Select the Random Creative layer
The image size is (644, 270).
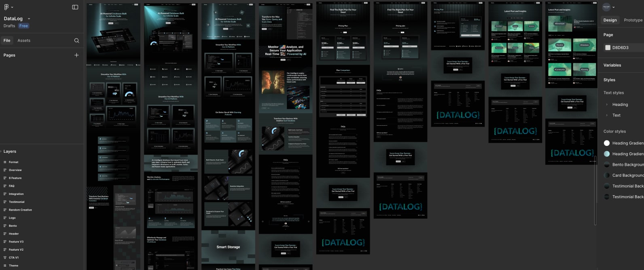point(20,210)
